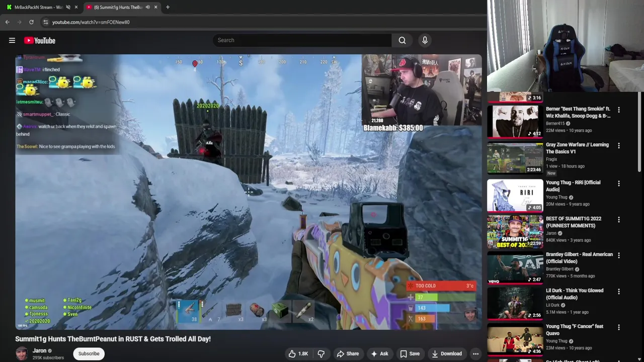The image size is (644, 362).
Task: Open Brantley Gilbert - Real American title
Action: pos(579,258)
